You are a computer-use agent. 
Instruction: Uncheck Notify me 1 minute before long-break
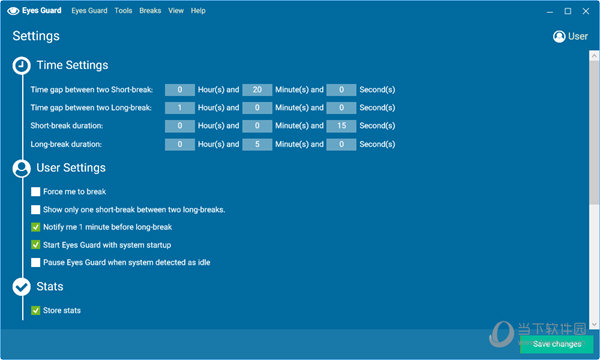coord(36,227)
